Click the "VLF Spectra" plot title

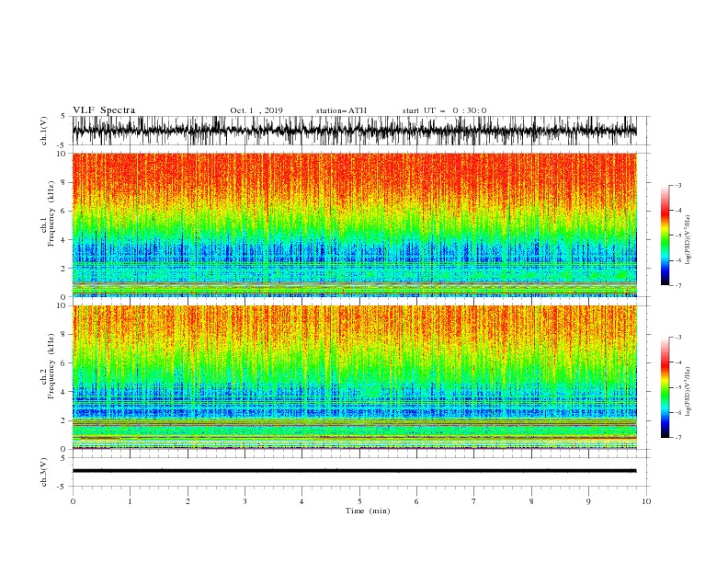pos(104,110)
